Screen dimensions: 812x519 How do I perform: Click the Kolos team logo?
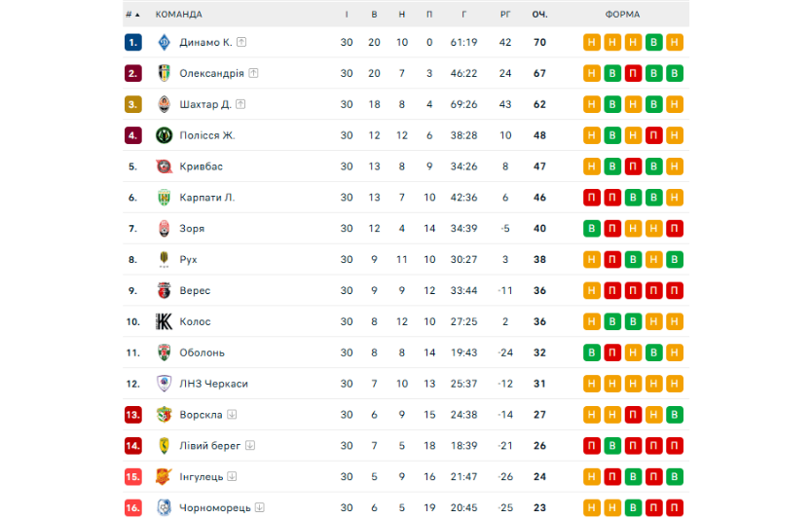point(164,321)
